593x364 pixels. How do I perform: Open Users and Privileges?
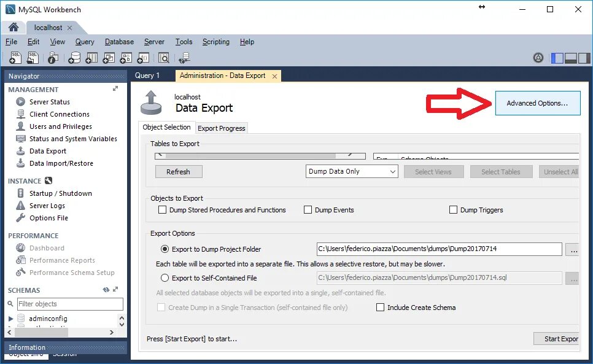click(x=61, y=126)
